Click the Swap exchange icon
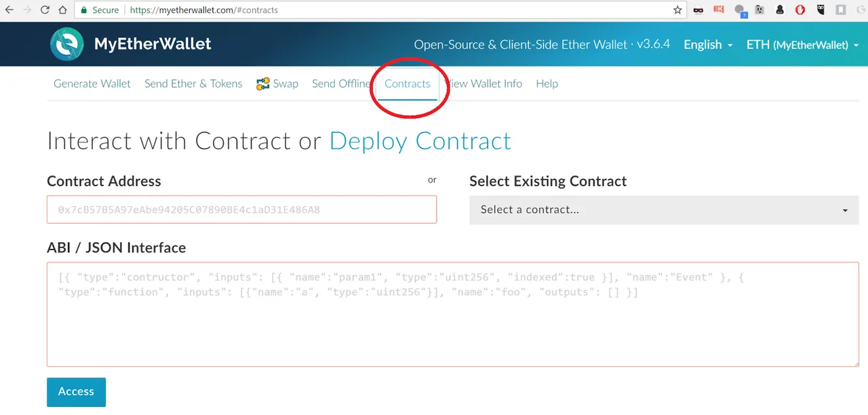 tap(263, 84)
